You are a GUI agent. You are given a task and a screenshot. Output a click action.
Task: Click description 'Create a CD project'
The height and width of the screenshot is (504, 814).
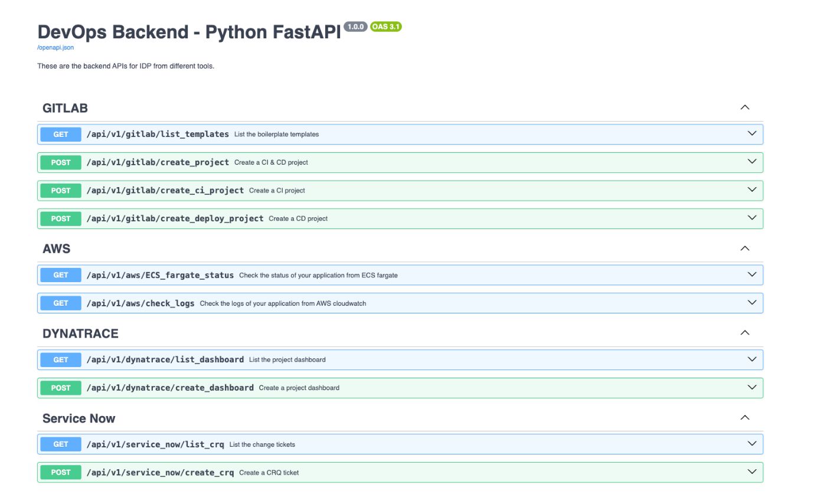point(298,219)
